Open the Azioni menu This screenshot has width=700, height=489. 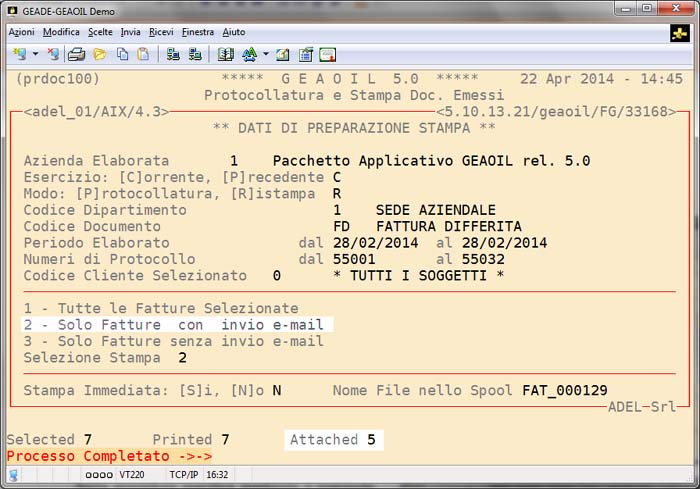21,32
